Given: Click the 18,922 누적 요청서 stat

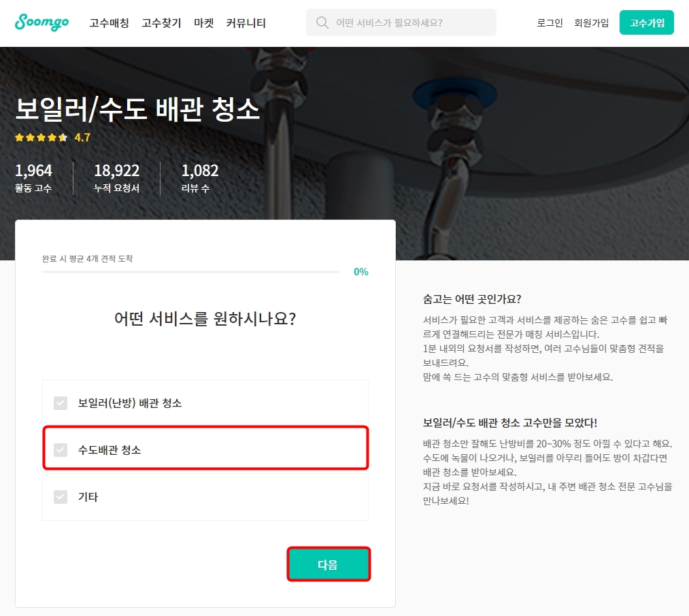Looking at the screenshot, I should point(115,178).
